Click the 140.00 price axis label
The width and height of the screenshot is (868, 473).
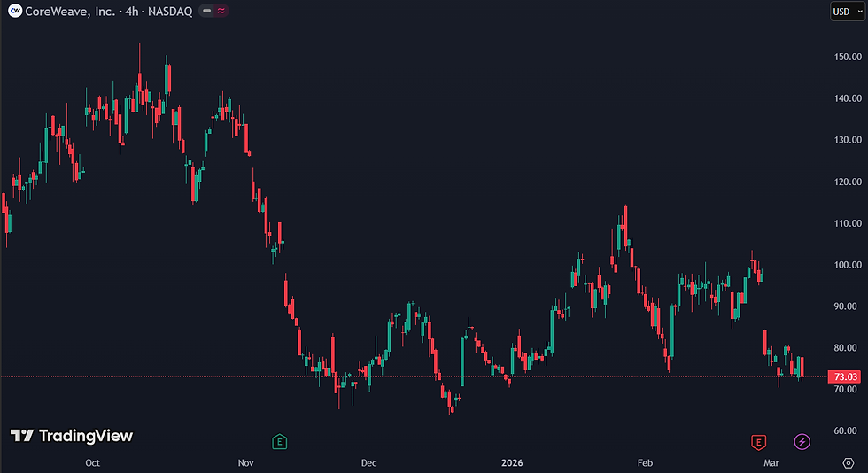[848, 98]
